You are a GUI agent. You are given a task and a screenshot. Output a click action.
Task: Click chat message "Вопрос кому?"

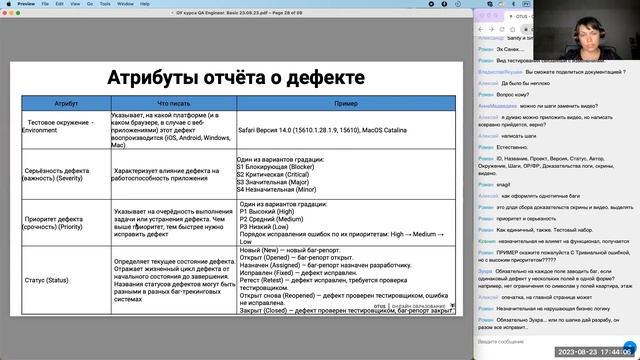pyautogui.click(x=513, y=95)
